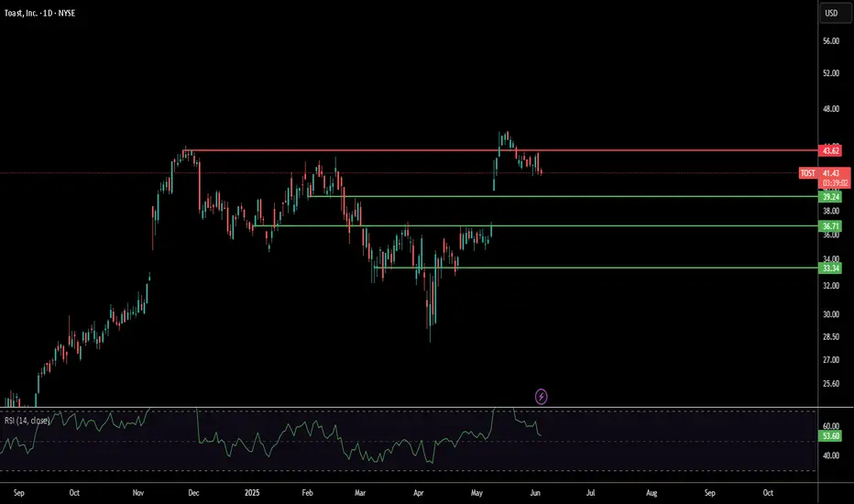Select the green horizontal line at 33.34
This screenshot has height=504, width=854.
tap(596, 268)
